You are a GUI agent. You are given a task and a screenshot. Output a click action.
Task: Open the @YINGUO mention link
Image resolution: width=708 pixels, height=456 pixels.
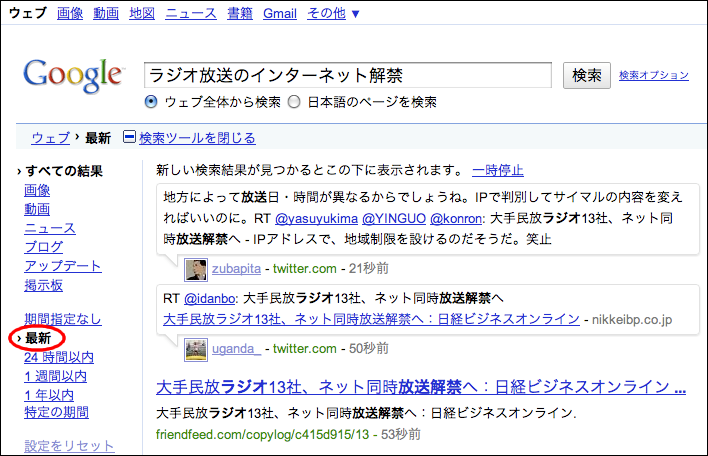pos(394,219)
